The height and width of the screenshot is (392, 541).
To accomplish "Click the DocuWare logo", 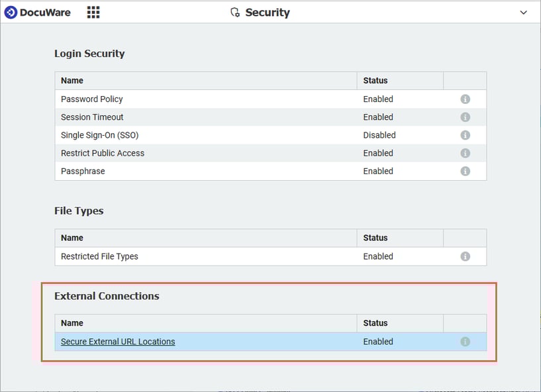I will pos(37,13).
